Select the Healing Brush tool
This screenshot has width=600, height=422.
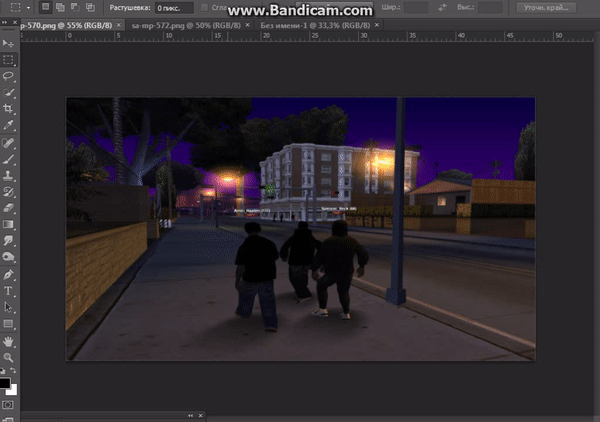(x=8, y=143)
